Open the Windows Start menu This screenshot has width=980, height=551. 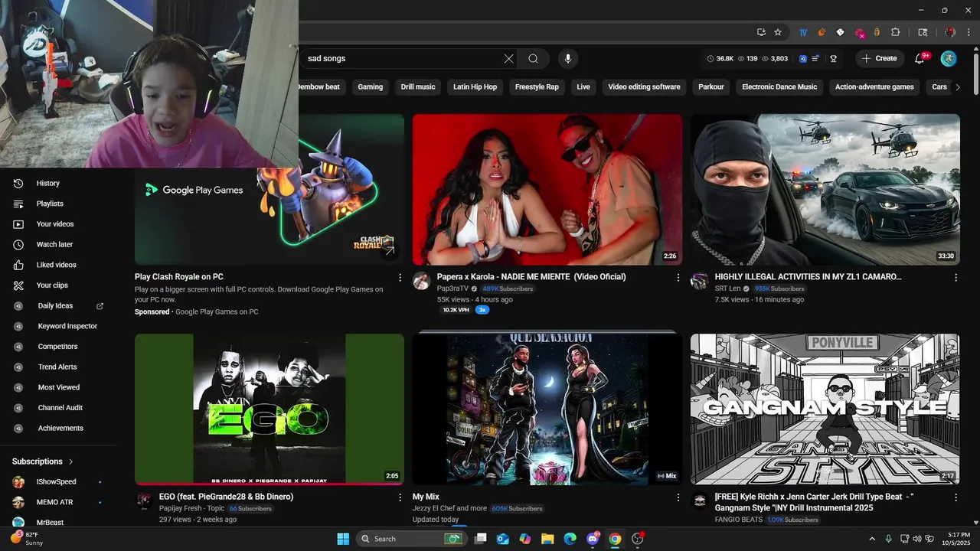(x=343, y=539)
